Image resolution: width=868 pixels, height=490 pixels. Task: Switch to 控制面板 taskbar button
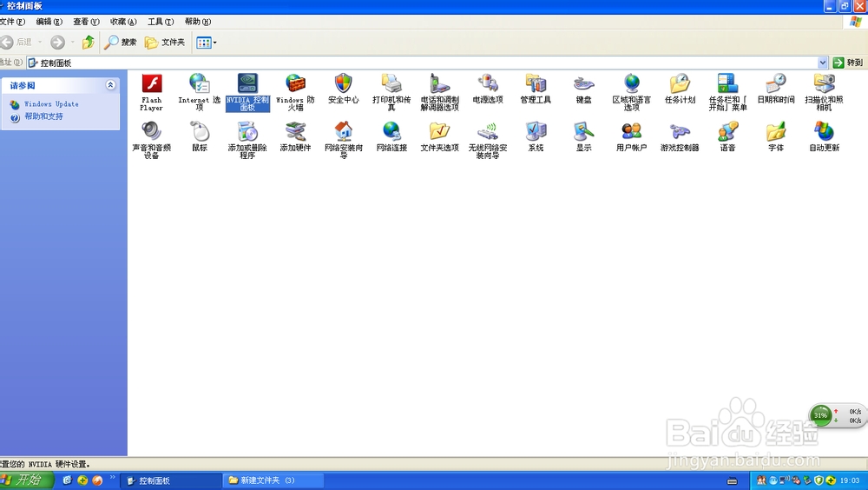(171, 480)
